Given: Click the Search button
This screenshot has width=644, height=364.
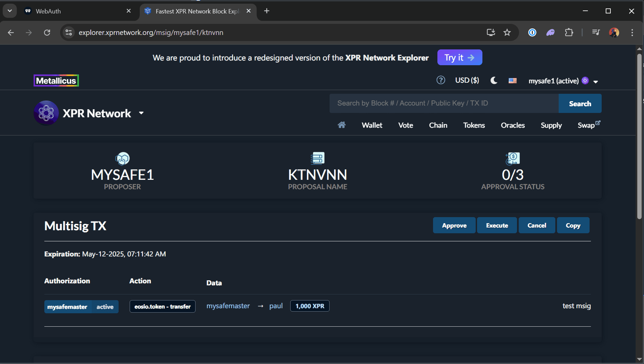Looking at the screenshot, I should click(580, 104).
